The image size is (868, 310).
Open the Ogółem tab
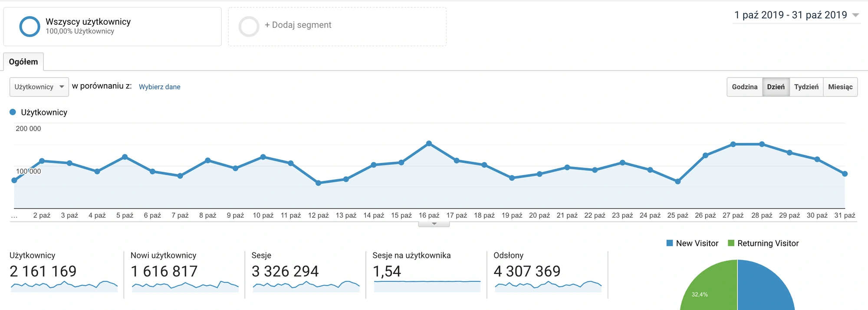tap(23, 62)
